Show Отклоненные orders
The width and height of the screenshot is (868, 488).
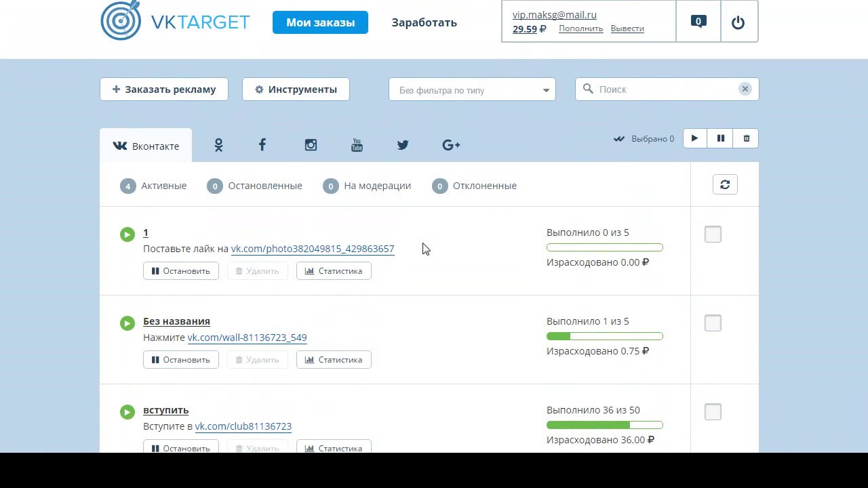point(474,186)
